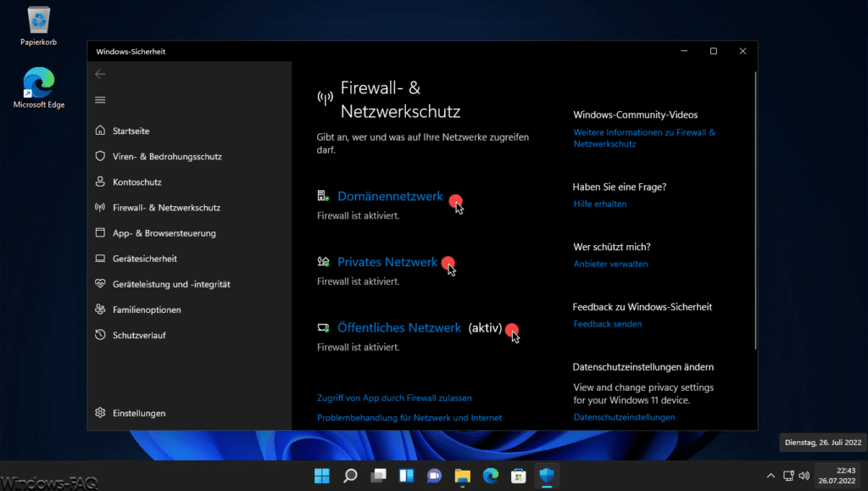Click the volume speaker tray icon
The height and width of the screenshot is (491, 868).
pos(804,476)
